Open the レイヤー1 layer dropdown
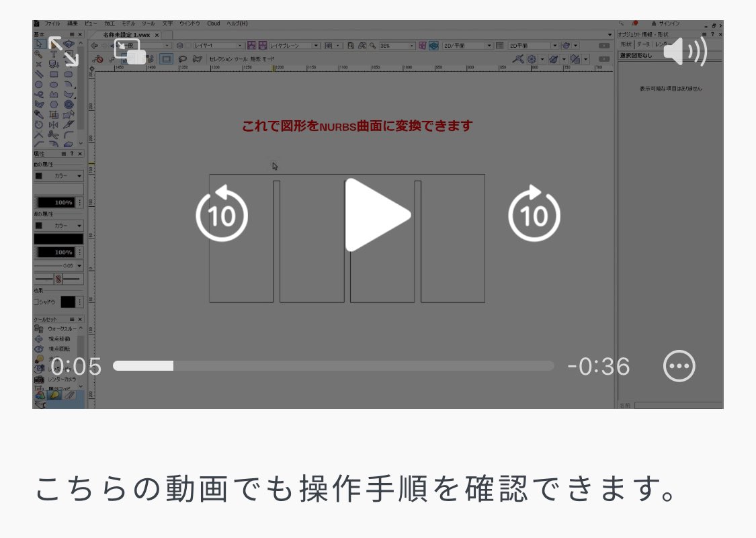Screen dimensions: 756x538 [218, 45]
